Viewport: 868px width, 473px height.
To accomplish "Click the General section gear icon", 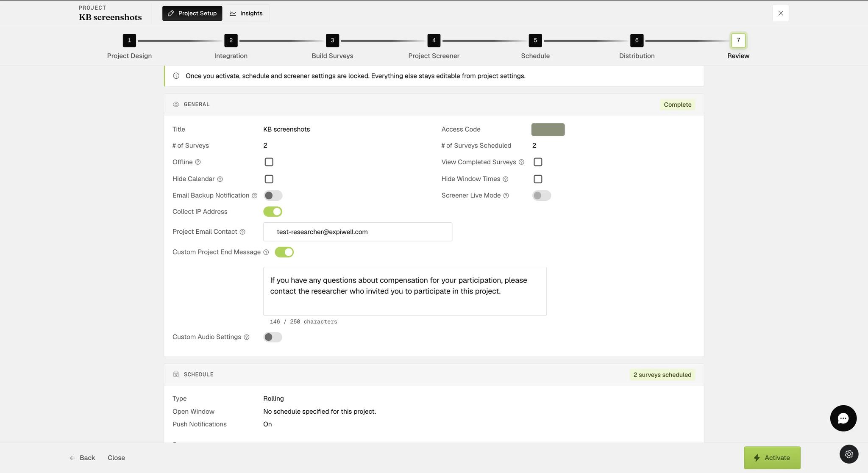I will 176,105.
